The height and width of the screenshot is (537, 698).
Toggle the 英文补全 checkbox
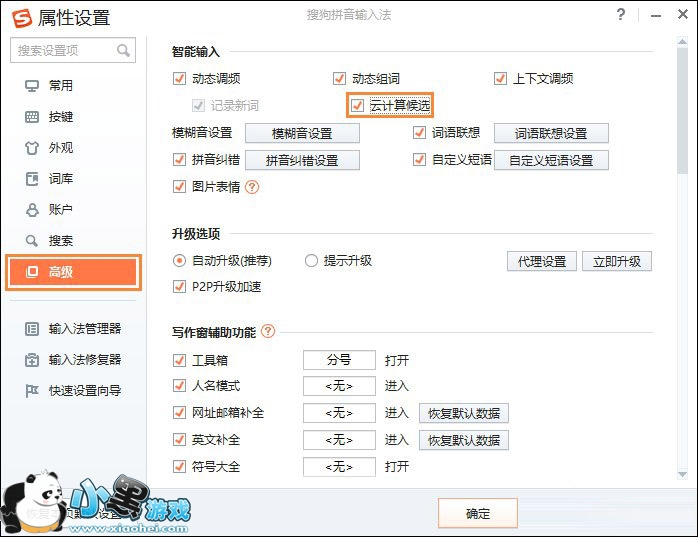(x=179, y=440)
